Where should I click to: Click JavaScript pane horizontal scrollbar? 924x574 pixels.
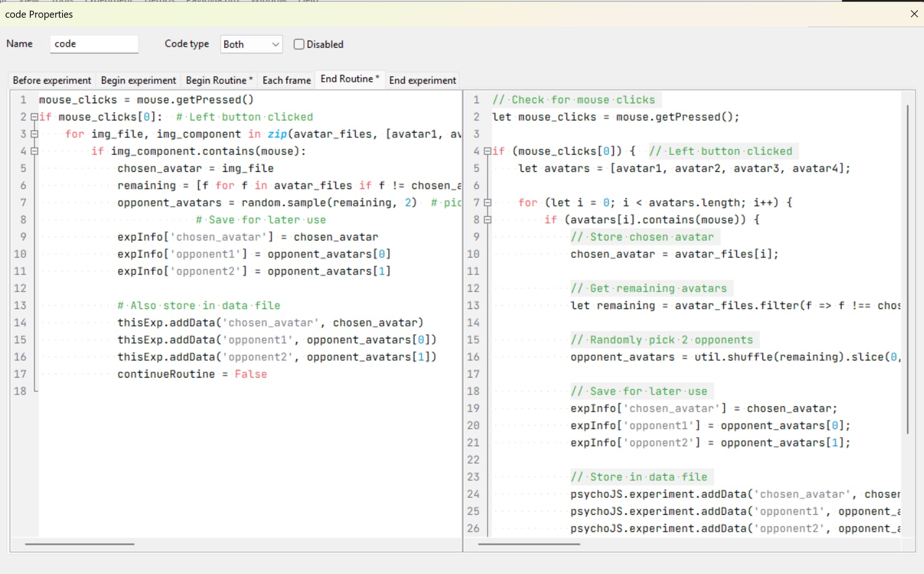click(529, 544)
